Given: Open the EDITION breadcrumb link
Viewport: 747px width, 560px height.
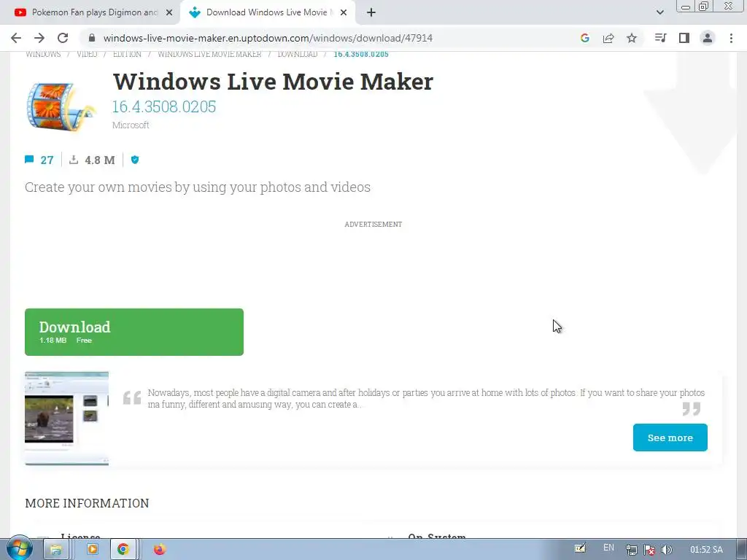Looking at the screenshot, I should [127, 54].
